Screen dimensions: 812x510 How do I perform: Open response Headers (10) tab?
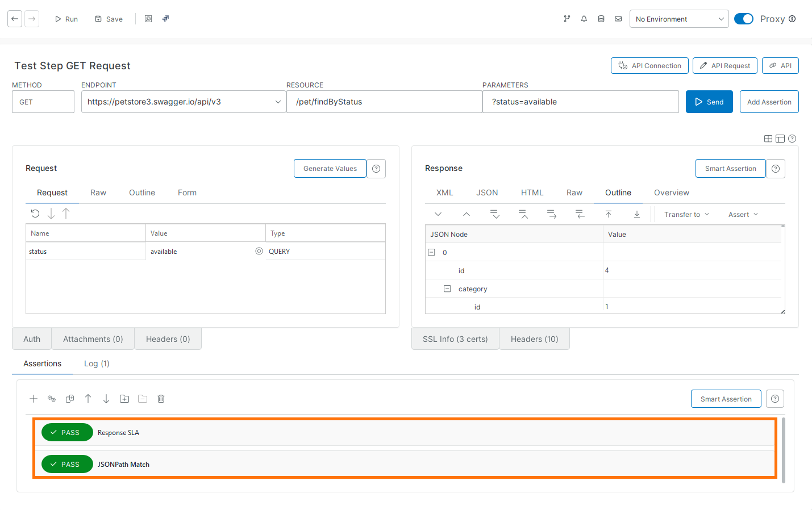pos(535,339)
